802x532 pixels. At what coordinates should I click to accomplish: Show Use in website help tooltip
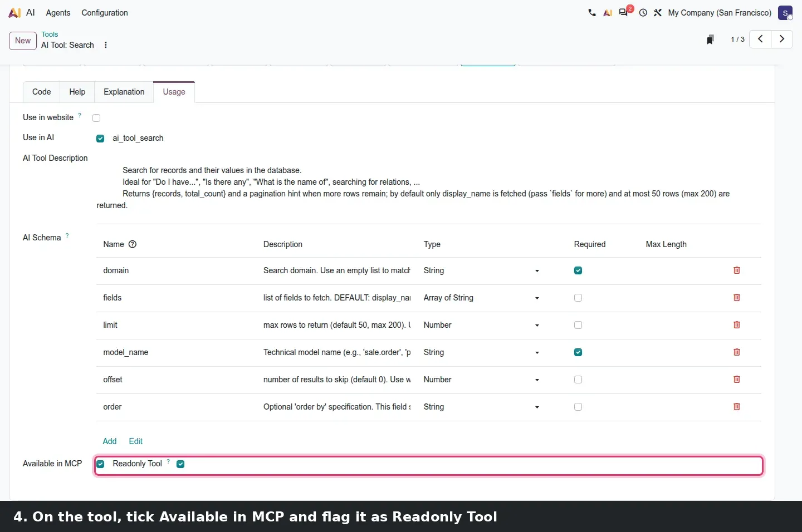pyautogui.click(x=80, y=115)
